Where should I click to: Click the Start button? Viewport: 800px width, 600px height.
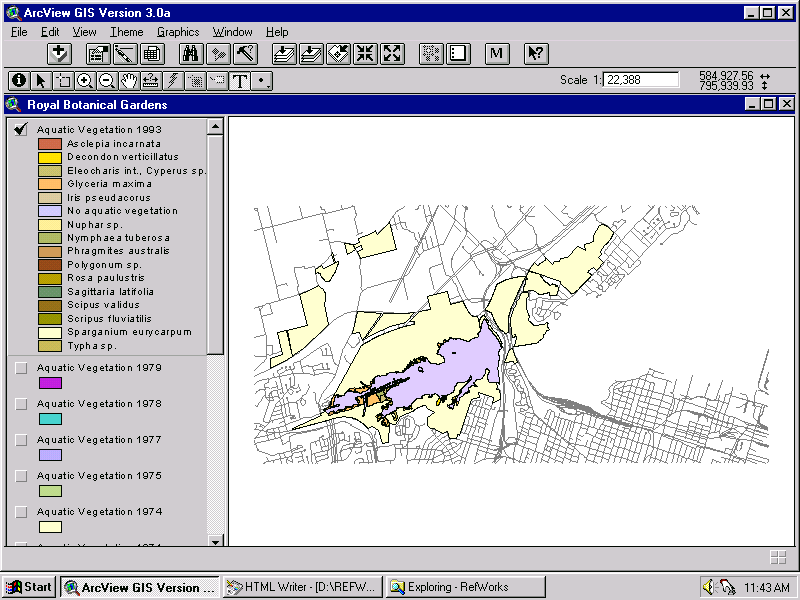pos(27,587)
